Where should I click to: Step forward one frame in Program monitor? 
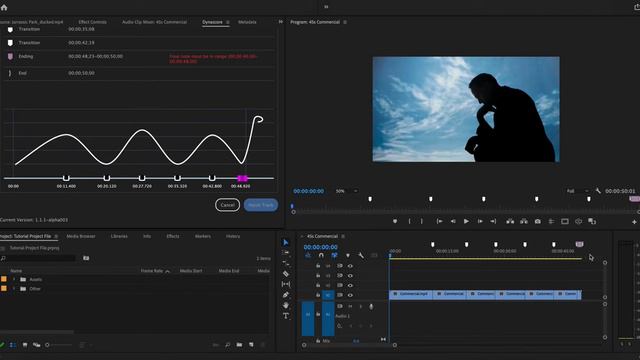[x=480, y=221]
